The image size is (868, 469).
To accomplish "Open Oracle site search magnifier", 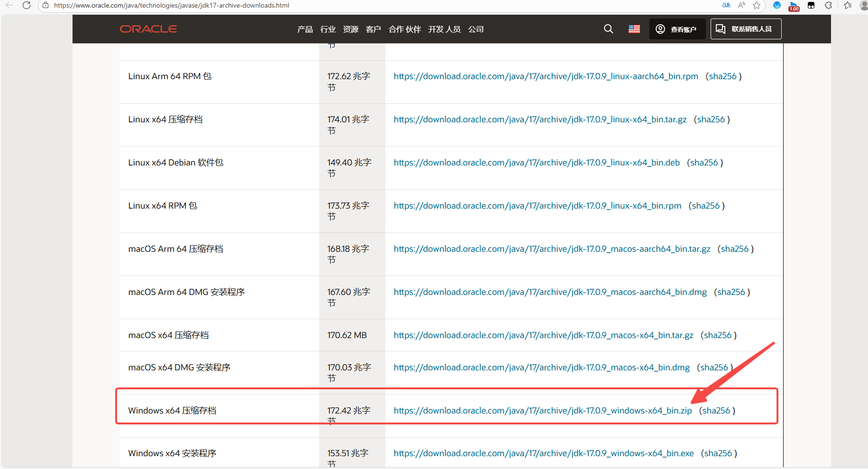I will click(608, 29).
